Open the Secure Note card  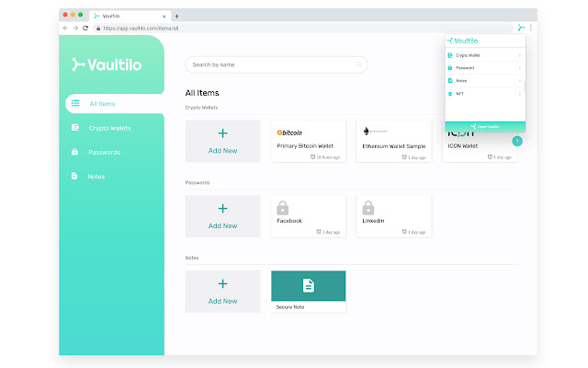[309, 292]
